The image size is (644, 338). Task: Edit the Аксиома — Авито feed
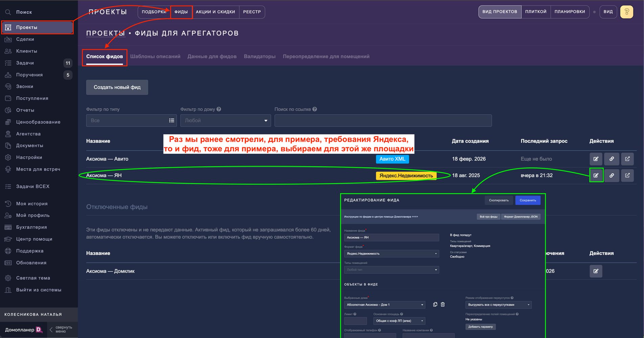596,159
